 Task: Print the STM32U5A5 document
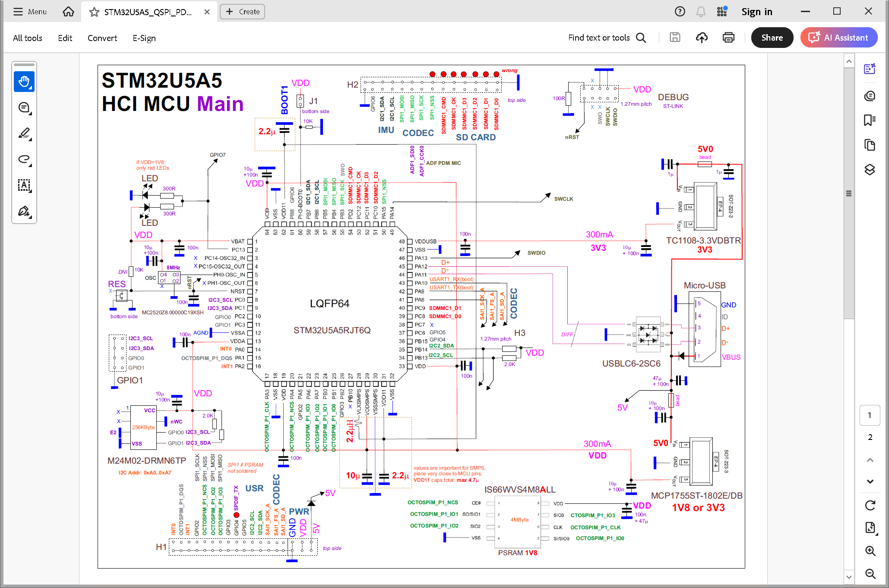coord(728,38)
